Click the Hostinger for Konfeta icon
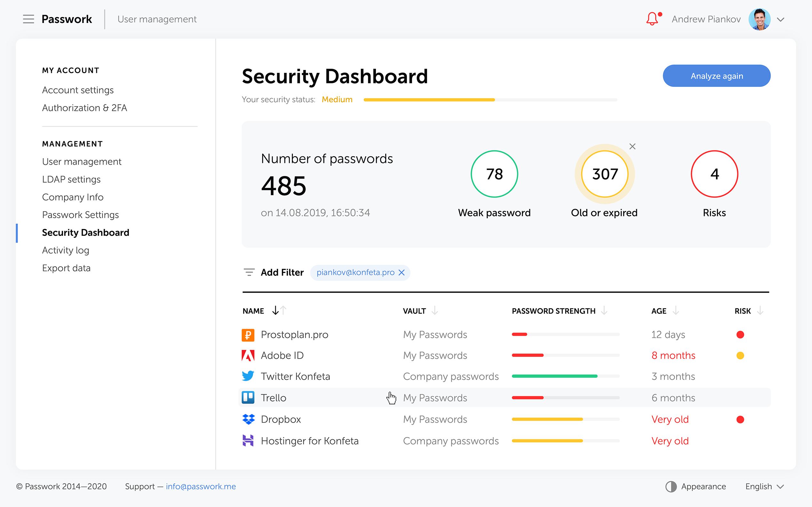 click(x=248, y=441)
